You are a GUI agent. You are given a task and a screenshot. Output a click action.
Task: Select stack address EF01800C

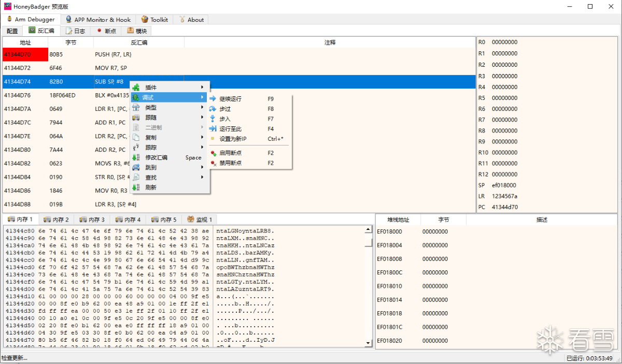coord(389,272)
